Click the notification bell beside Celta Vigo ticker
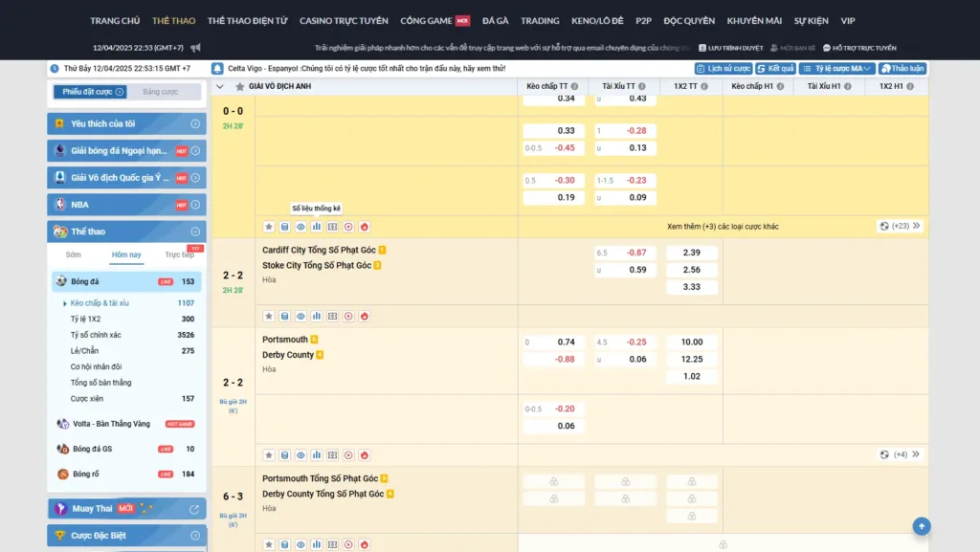The image size is (980, 552). tap(218, 69)
